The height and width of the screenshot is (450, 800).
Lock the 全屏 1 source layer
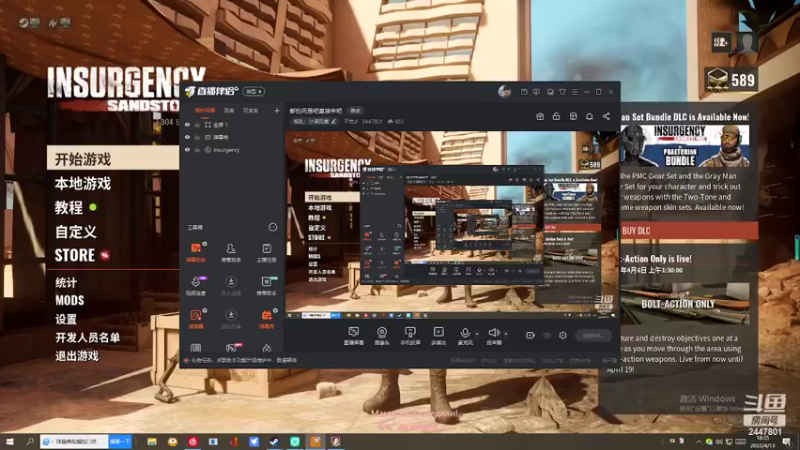197,124
